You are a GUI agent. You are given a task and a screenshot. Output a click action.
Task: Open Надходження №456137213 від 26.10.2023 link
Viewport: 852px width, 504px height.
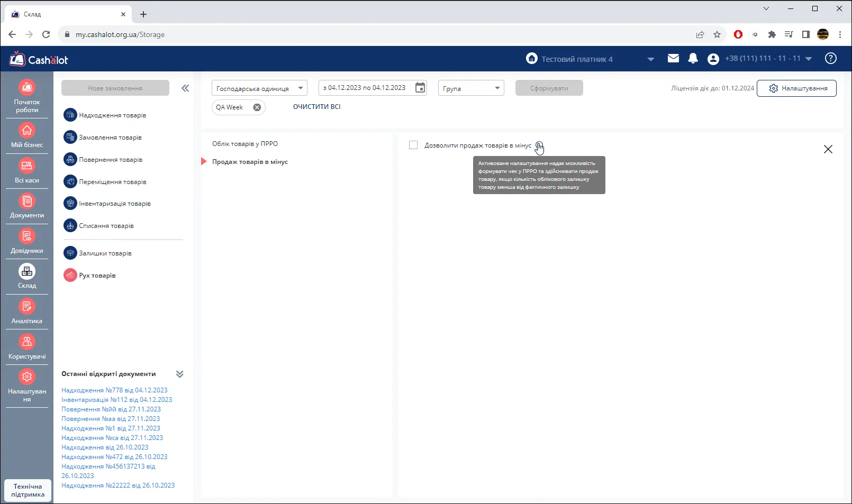click(x=108, y=471)
